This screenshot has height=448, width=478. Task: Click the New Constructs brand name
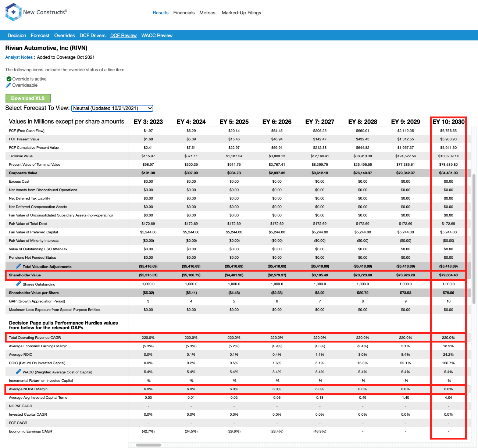[45, 12]
